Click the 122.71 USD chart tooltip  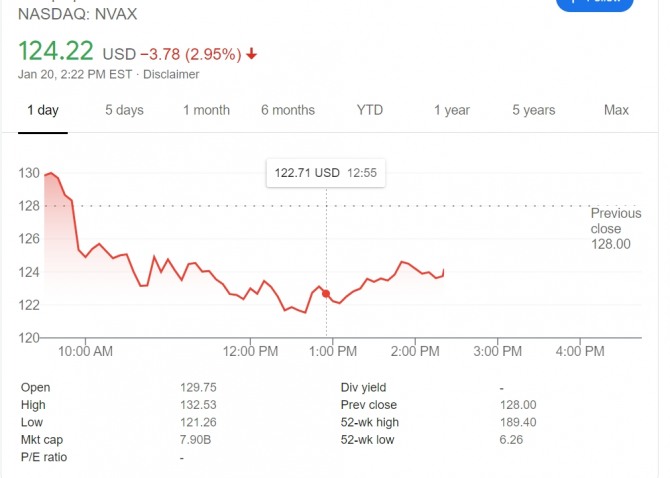click(x=326, y=172)
